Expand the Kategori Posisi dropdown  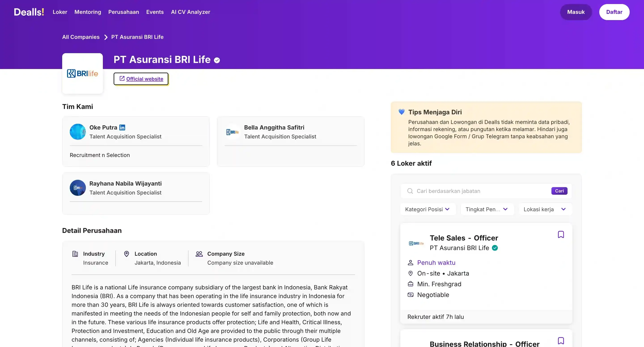pyautogui.click(x=428, y=209)
